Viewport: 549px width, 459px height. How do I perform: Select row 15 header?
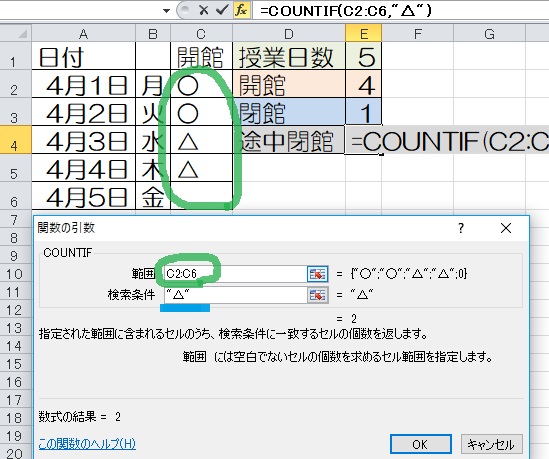[15, 364]
